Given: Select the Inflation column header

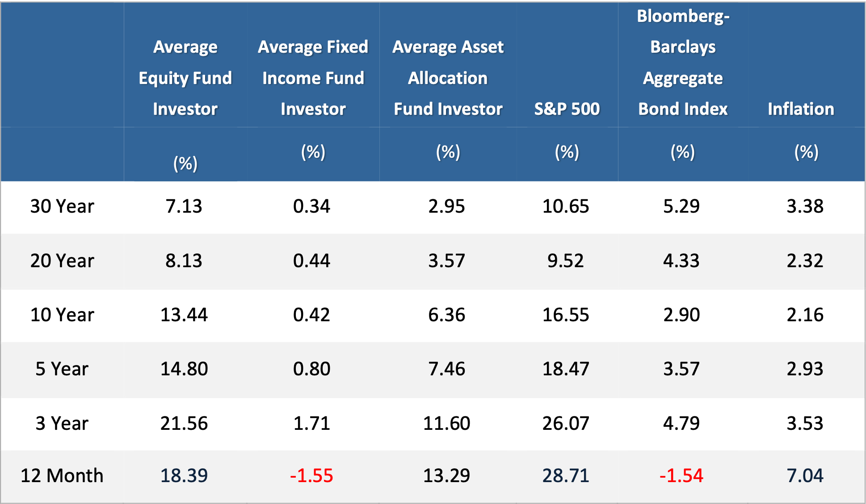Looking at the screenshot, I should pyautogui.click(x=801, y=109).
